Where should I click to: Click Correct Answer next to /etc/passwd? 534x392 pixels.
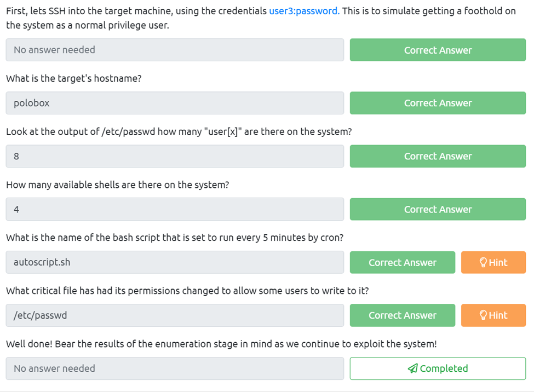pyautogui.click(x=402, y=315)
